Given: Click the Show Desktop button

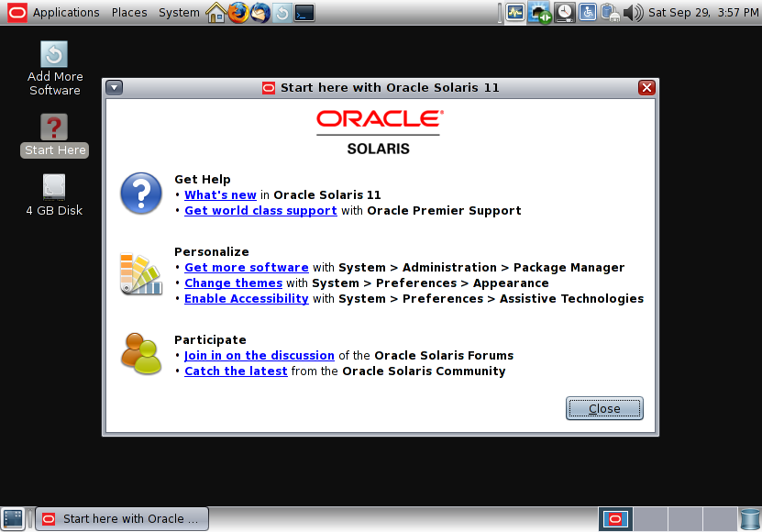Looking at the screenshot, I should click(x=13, y=519).
